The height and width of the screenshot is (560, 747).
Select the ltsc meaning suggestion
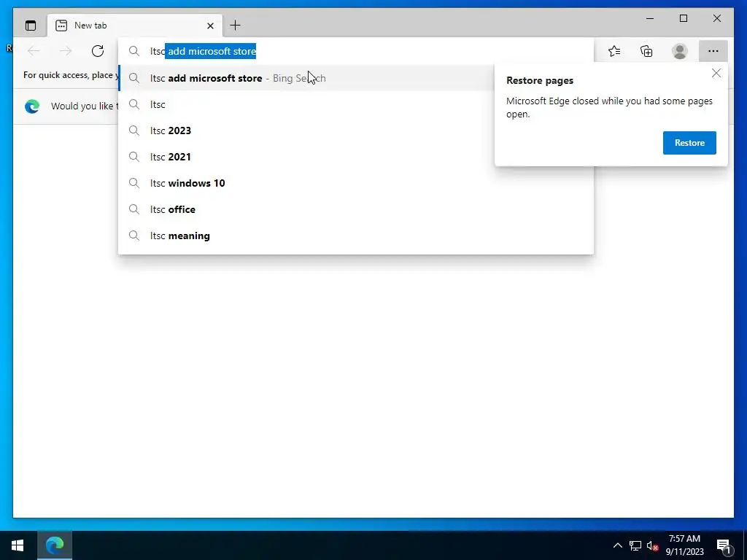coord(355,236)
